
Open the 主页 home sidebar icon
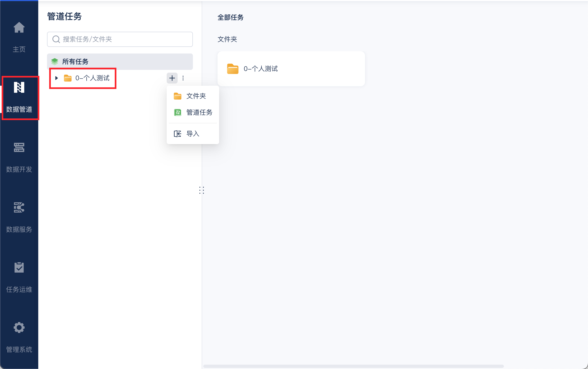[x=19, y=28]
